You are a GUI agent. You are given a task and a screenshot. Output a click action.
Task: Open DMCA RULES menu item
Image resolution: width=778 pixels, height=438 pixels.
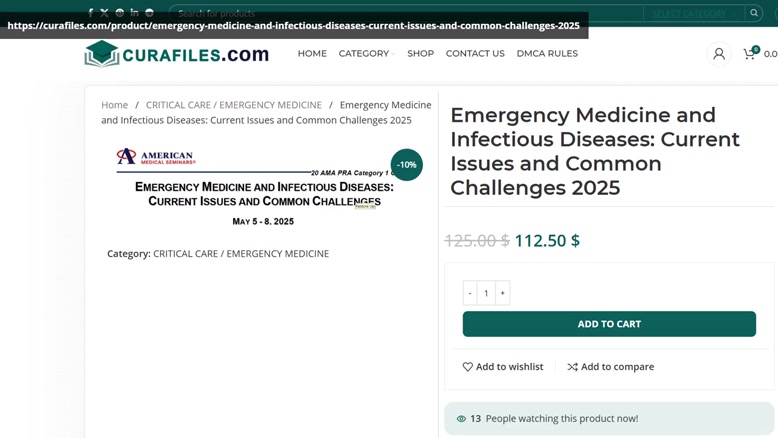tap(547, 54)
